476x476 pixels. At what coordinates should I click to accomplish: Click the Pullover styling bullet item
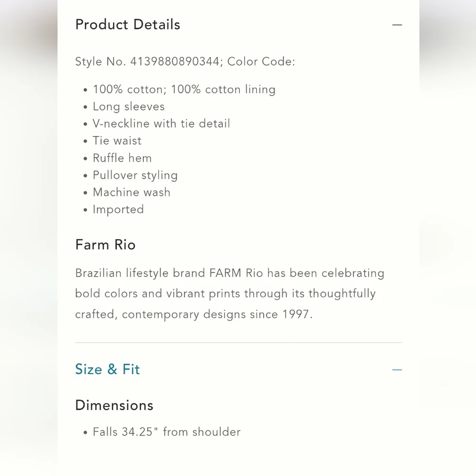click(x=135, y=175)
